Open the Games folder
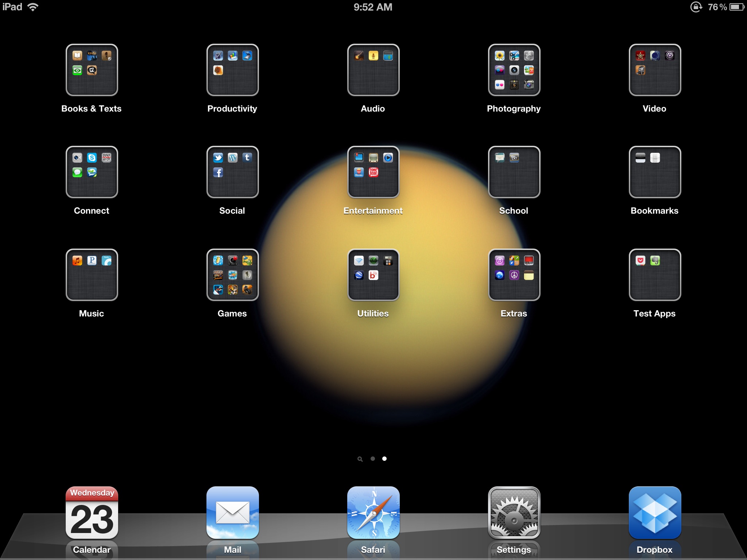 pos(232,275)
